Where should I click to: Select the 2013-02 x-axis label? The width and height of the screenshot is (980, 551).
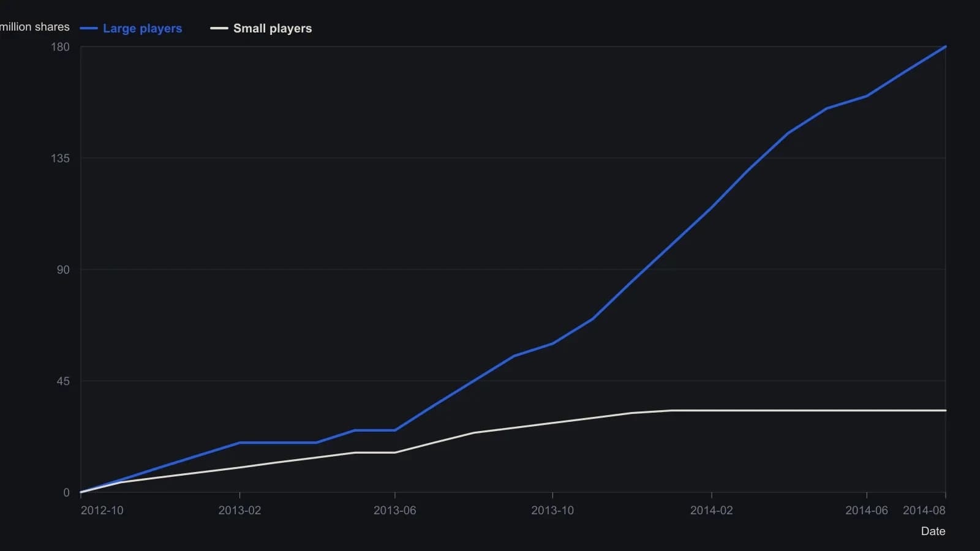click(239, 510)
